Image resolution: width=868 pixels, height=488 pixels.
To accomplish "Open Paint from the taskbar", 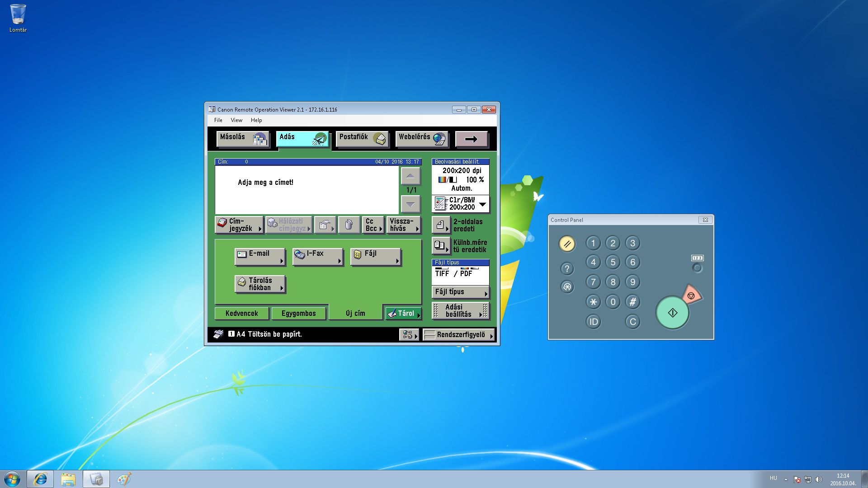I will pyautogui.click(x=124, y=479).
